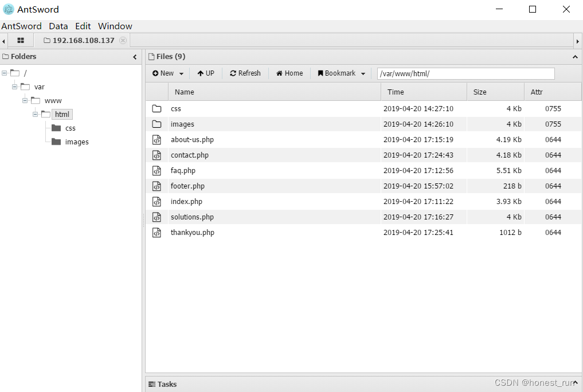Go UP one directory

tap(206, 73)
